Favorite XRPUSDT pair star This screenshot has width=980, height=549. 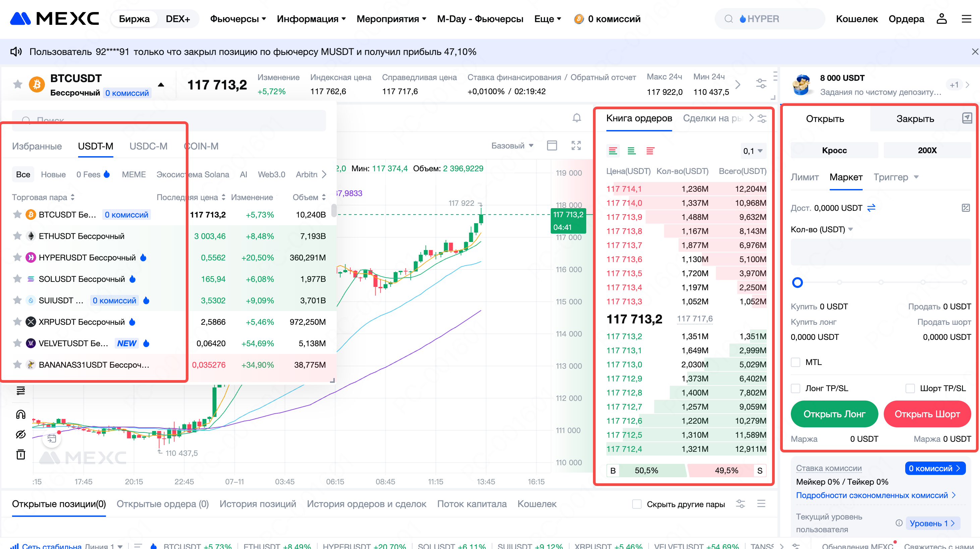point(17,322)
